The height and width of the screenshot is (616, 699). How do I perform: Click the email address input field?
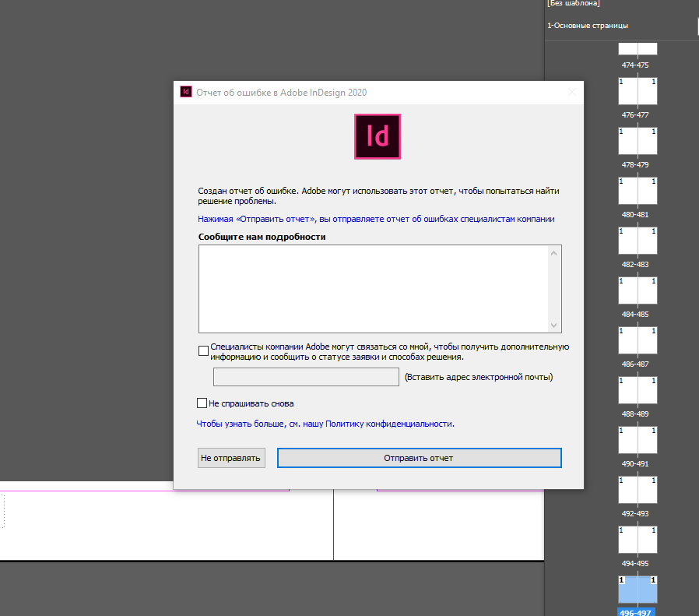306,377
